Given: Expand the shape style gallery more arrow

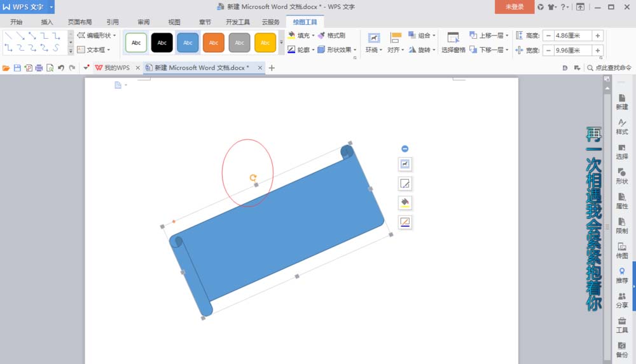Looking at the screenshot, I should click(x=281, y=43).
